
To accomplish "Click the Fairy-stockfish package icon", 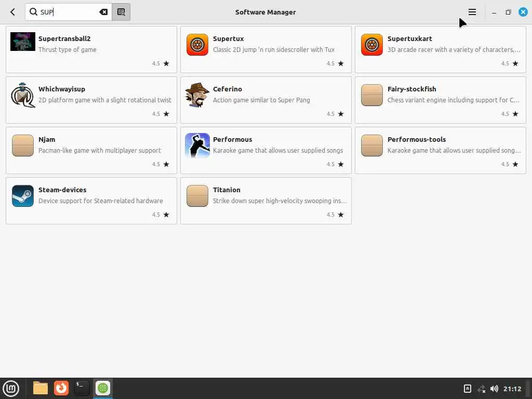I will [372, 95].
